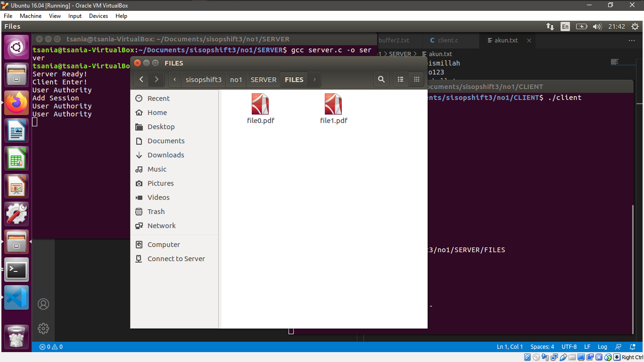
Task: Switch Files to list view
Action: click(400, 79)
